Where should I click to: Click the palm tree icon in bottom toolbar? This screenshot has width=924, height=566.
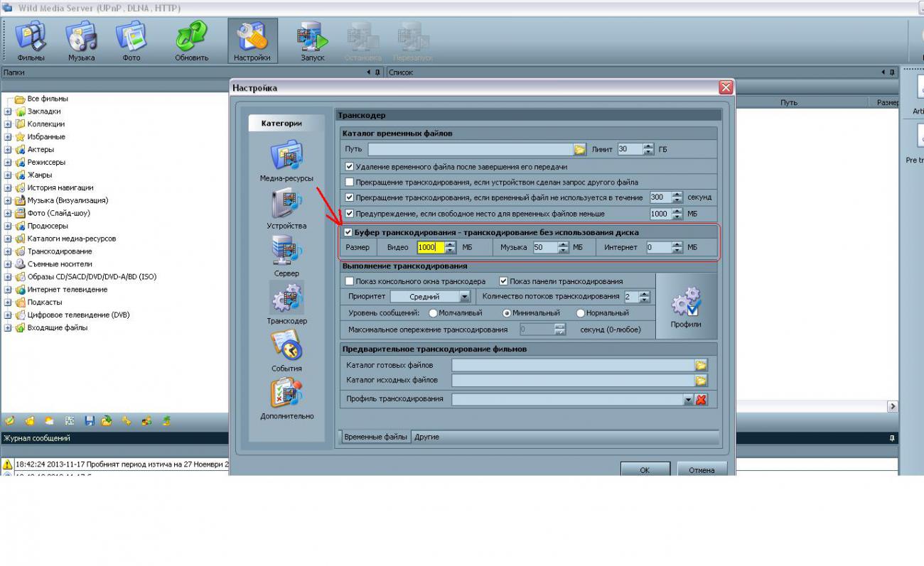tap(166, 420)
